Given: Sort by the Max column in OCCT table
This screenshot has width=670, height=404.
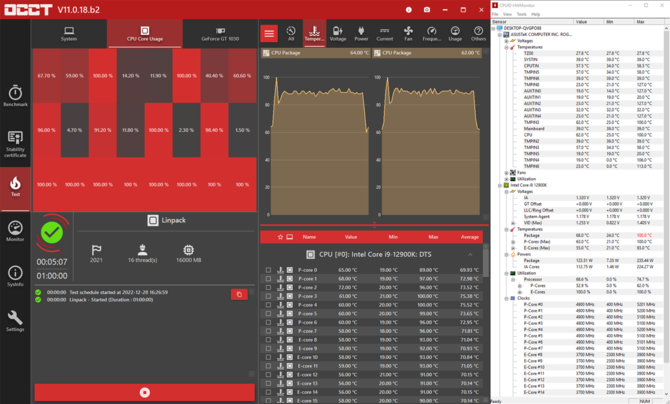Looking at the screenshot, I should click(433, 237).
